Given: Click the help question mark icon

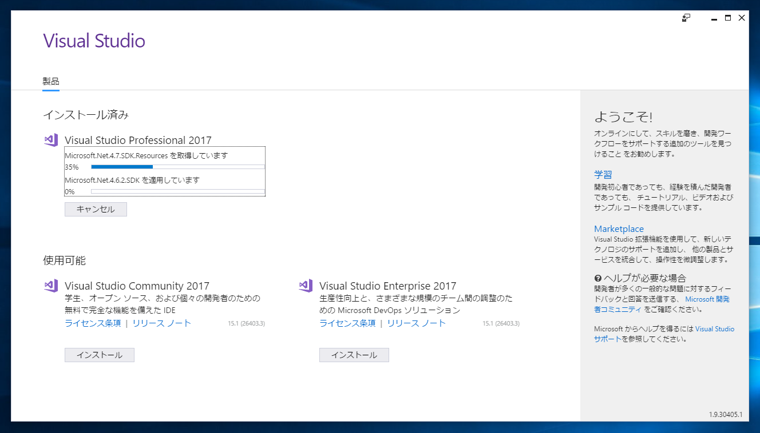Looking at the screenshot, I should [598, 278].
